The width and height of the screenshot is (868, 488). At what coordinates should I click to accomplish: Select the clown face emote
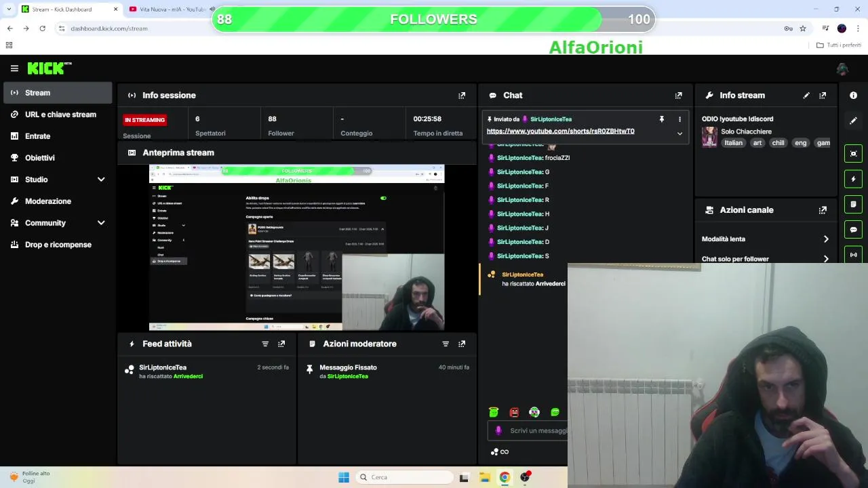(534, 412)
